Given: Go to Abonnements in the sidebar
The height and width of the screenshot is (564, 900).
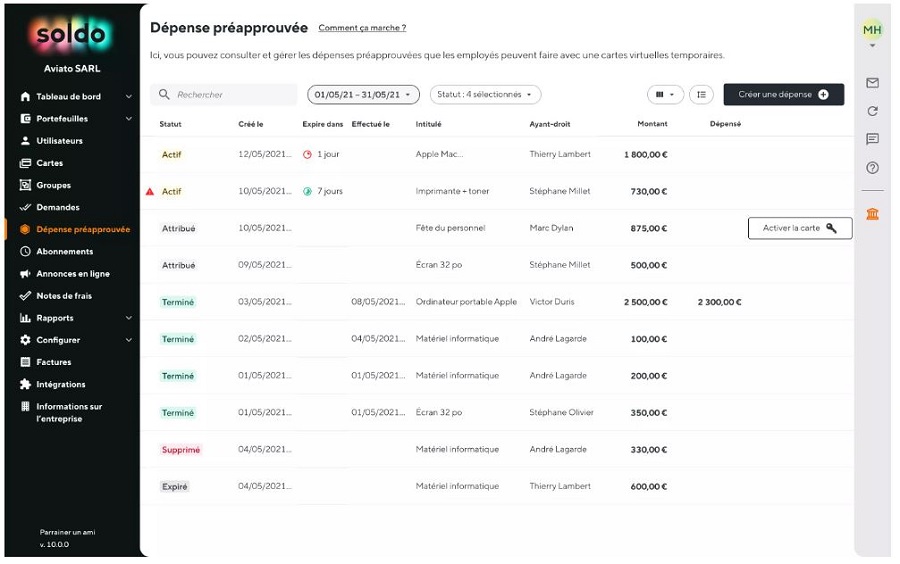Looking at the screenshot, I should tap(64, 252).
